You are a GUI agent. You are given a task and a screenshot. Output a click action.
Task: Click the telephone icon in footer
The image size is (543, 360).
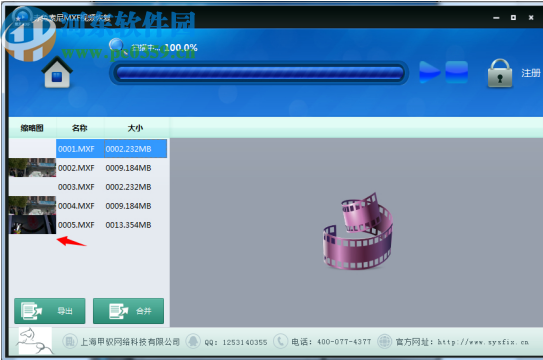click(x=280, y=342)
